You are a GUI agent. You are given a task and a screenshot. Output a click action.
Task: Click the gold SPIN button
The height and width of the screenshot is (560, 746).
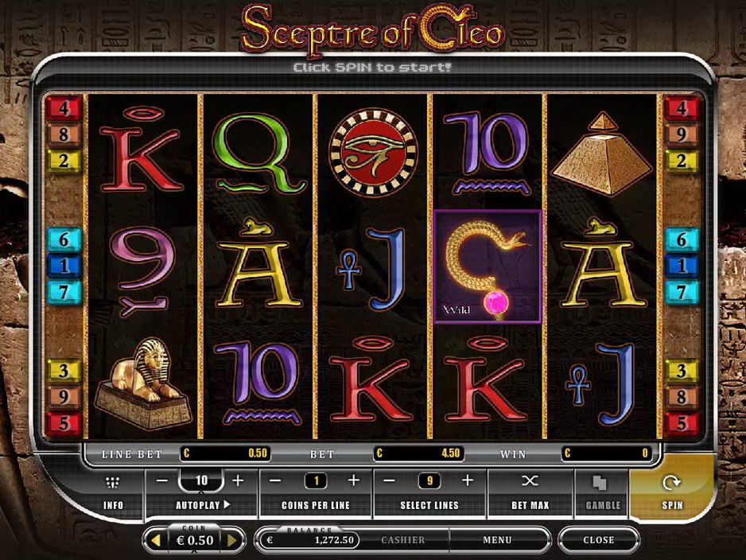click(x=671, y=492)
